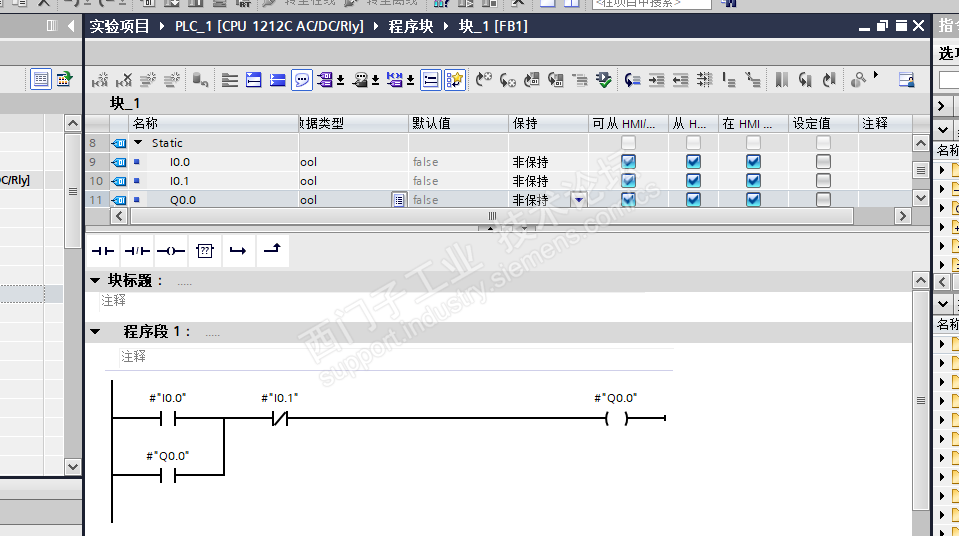
Task: Click the open branch favorites icon
Action: (x=238, y=251)
